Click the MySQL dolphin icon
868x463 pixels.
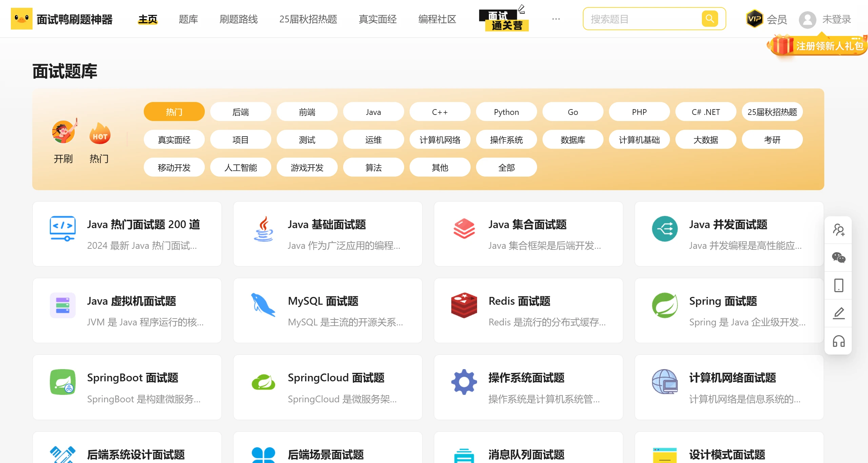(263, 305)
